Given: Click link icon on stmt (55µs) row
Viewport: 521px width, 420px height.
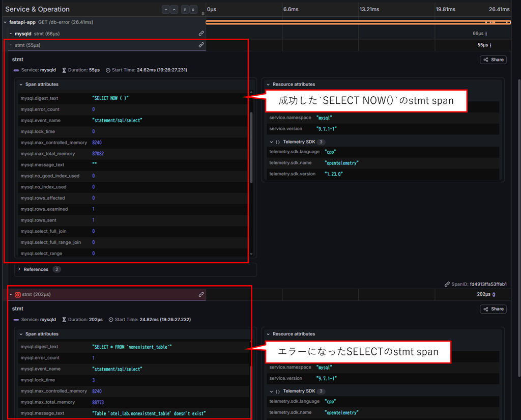Looking at the screenshot, I should (x=201, y=45).
